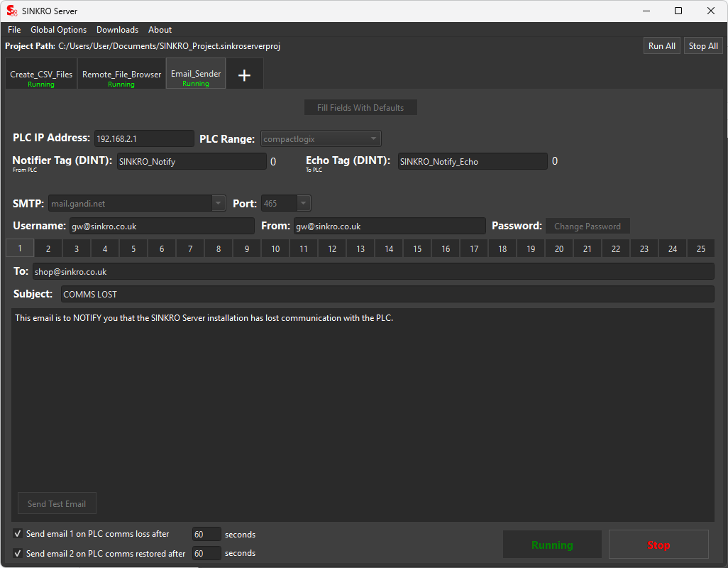
Task: Open the Global Options menu
Action: 58,30
